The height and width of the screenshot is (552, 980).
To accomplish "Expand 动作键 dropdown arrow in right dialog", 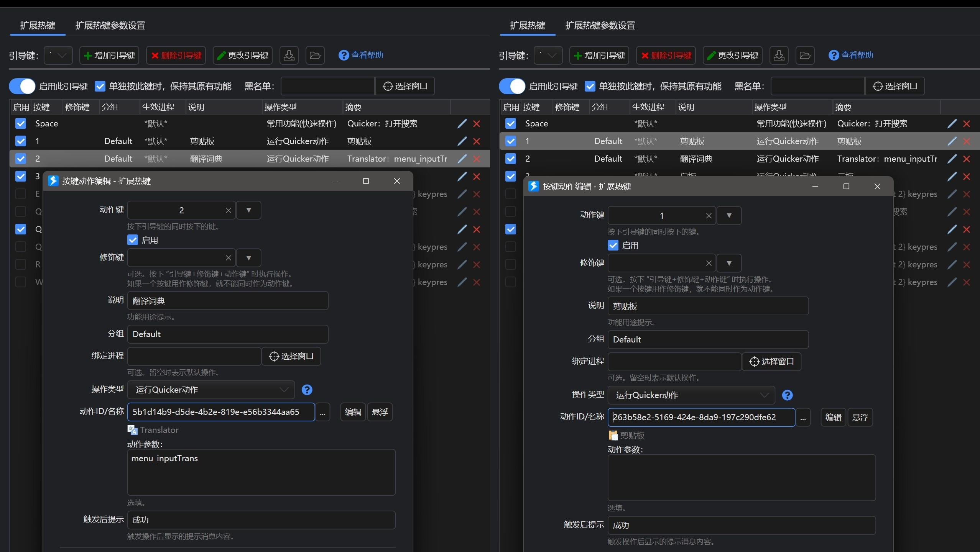I will coord(729,216).
